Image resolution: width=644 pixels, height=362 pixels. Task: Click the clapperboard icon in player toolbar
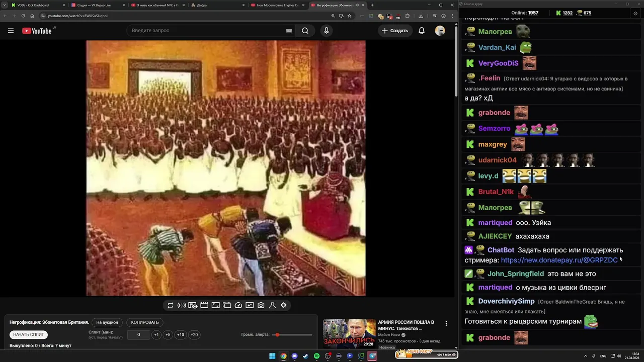(x=204, y=305)
